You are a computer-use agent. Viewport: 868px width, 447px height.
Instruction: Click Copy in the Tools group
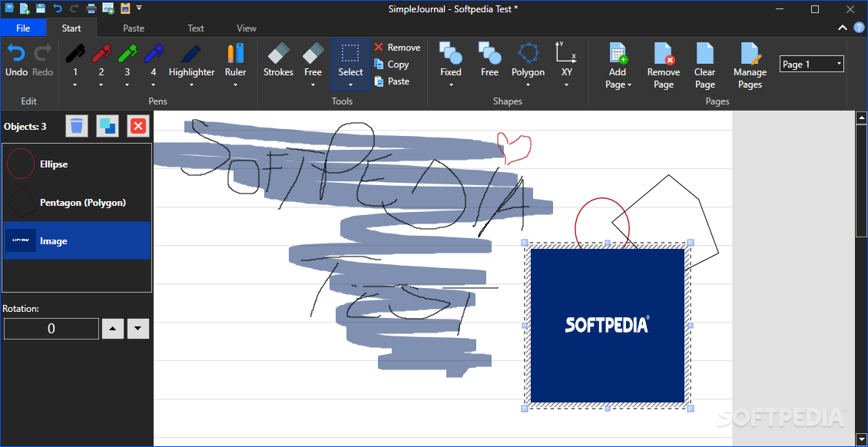pyautogui.click(x=392, y=65)
